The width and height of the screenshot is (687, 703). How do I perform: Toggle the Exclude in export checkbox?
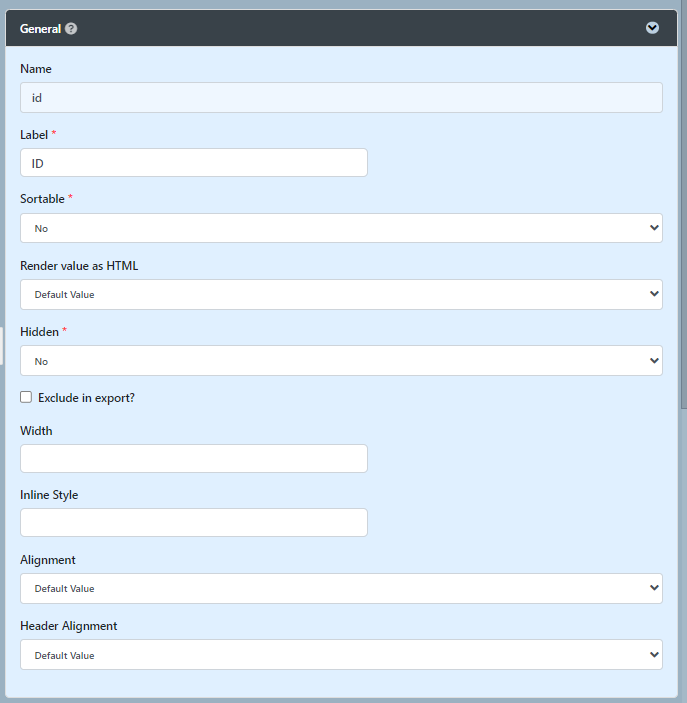coord(26,397)
